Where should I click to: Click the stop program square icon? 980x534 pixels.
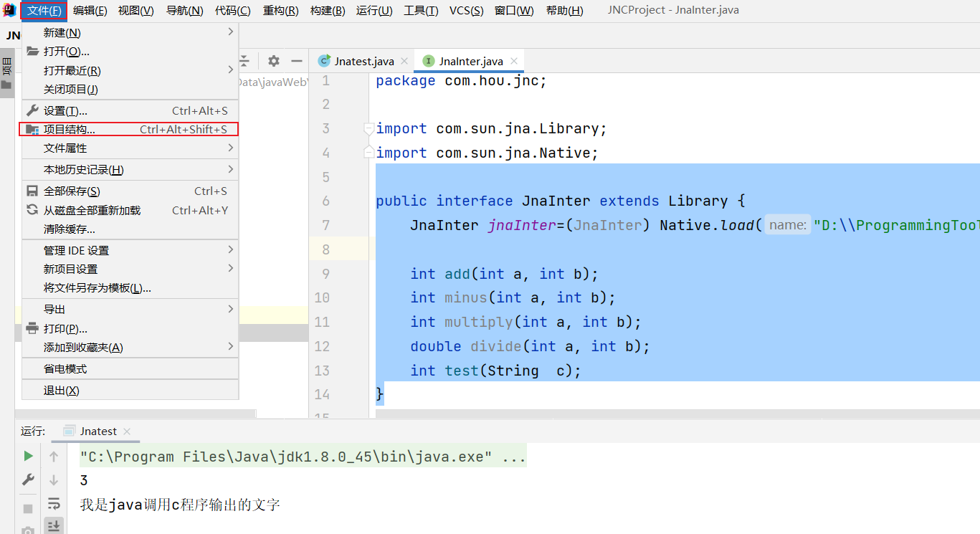tap(28, 510)
